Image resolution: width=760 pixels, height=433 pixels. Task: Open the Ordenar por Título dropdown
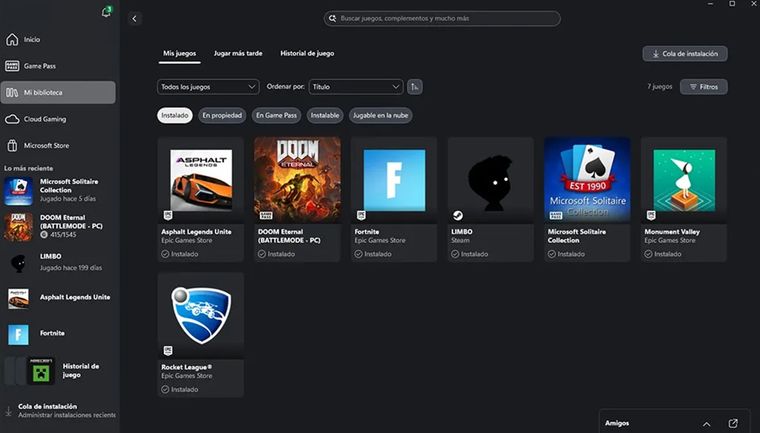[x=356, y=87]
